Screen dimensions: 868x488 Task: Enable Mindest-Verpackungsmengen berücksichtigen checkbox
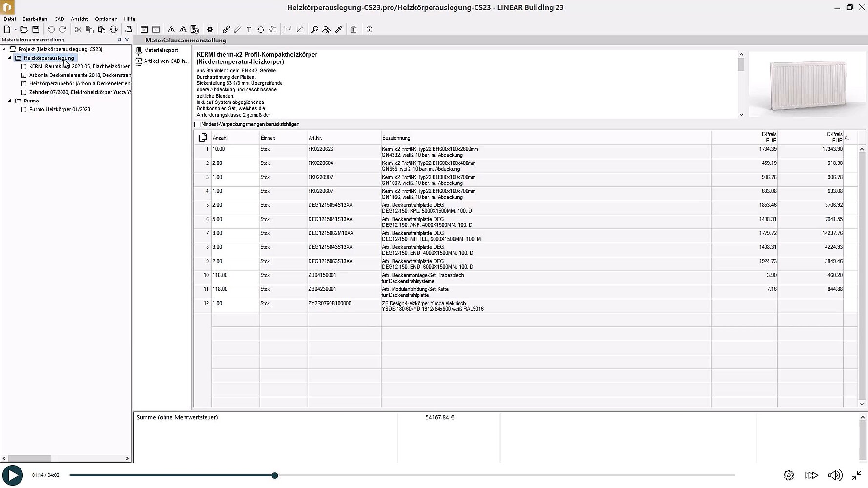point(198,124)
